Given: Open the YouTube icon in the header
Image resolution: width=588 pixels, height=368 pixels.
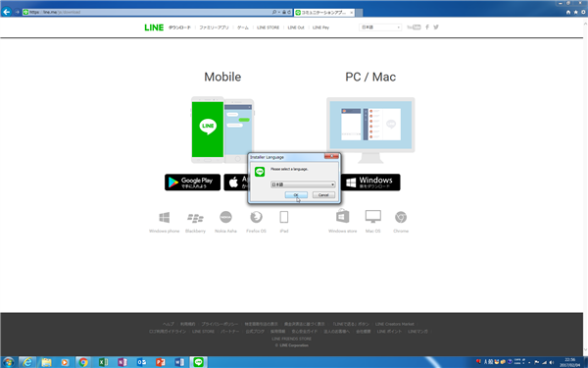Looking at the screenshot, I should pos(414,27).
